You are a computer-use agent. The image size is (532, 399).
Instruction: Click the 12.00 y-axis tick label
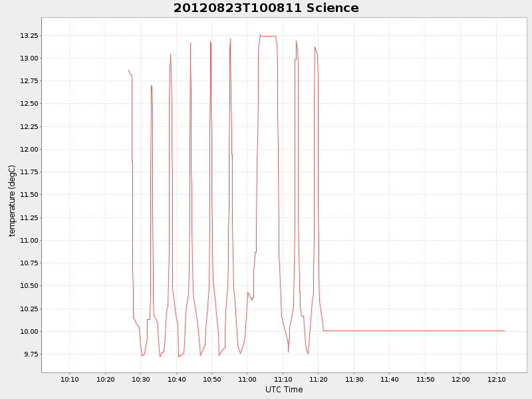tap(29, 149)
